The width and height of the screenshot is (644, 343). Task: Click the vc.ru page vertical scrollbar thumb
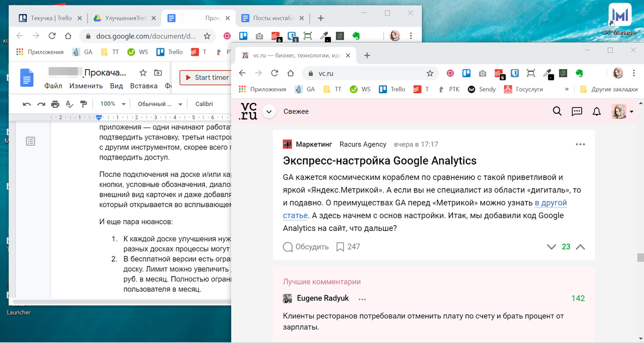click(x=640, y=257)
